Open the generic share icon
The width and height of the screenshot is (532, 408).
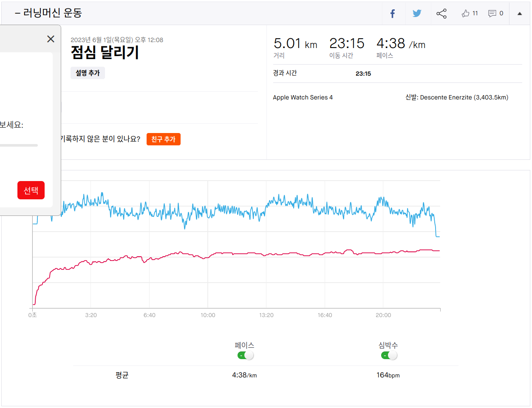pyautogui.click(x=441, y=14)
